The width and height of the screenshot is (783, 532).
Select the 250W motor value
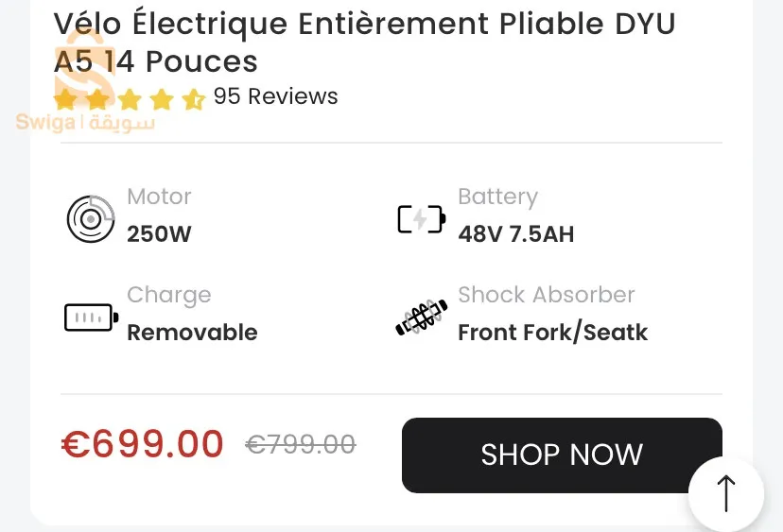(159, 233)
